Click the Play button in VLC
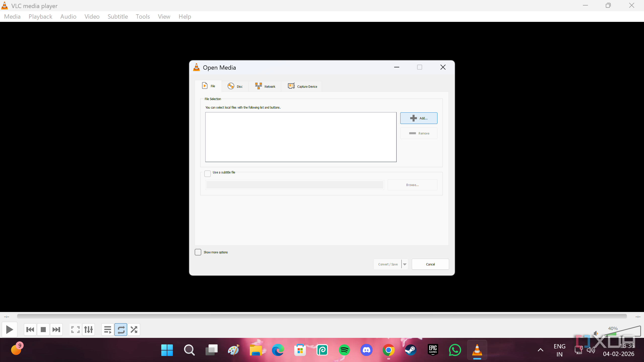Screen dimensions: 644x362 tap(10, 329)
